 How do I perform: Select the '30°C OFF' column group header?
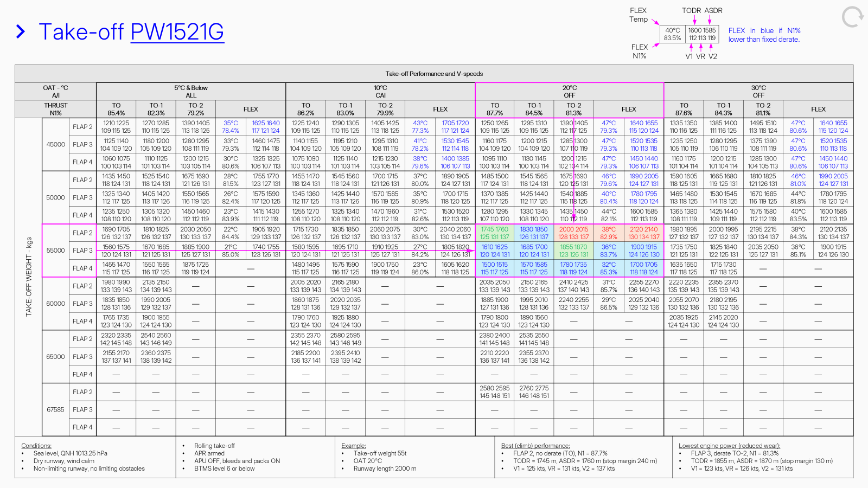point(758,92)
